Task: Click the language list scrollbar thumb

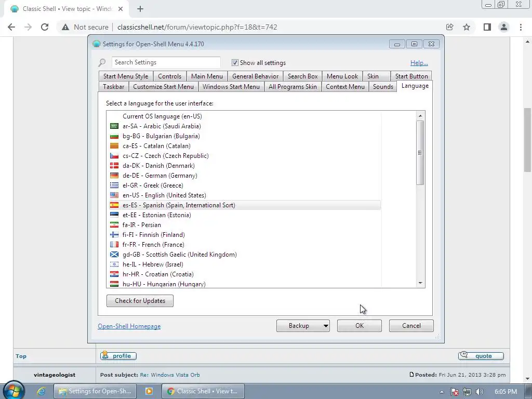Action: (420, 153)
